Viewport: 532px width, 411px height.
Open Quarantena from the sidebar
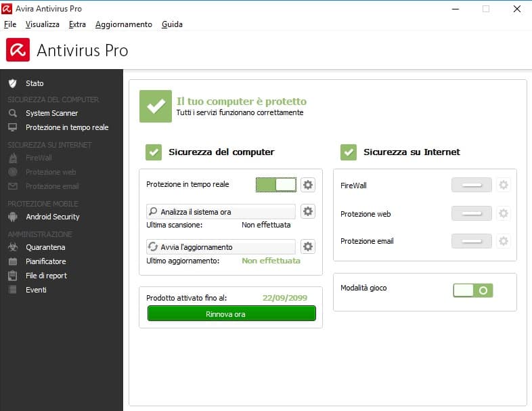point(45,247)
